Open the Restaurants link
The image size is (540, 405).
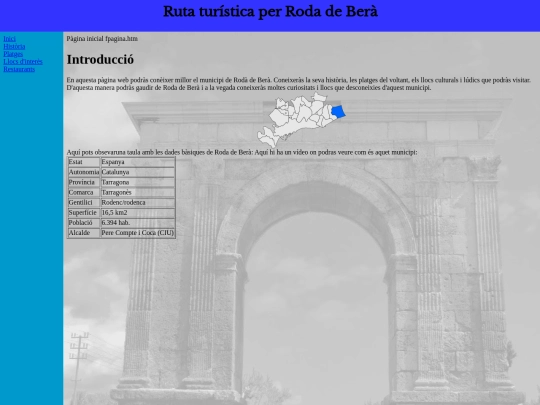point(19,69)
